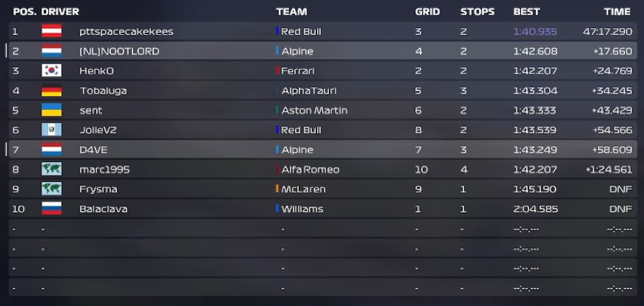The width and height of the screenshot is (644, 306).
Task: Click the Aston Martin team name
Action: 314,110
